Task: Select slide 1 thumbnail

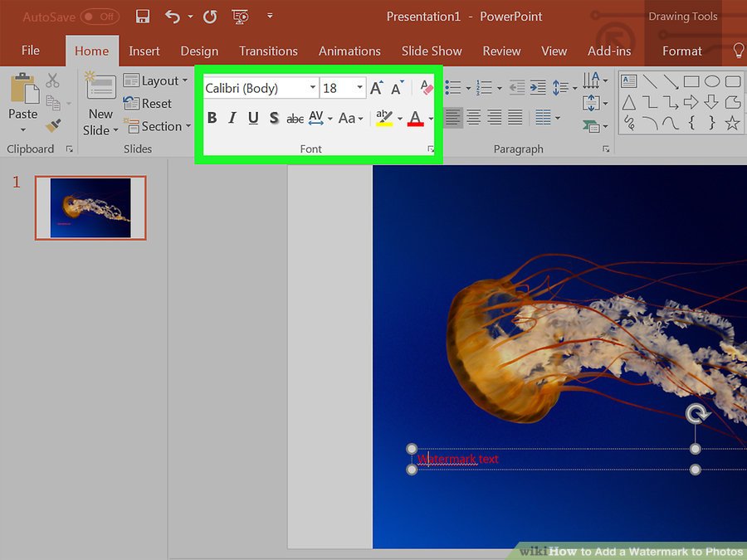Action: (90, 207)
